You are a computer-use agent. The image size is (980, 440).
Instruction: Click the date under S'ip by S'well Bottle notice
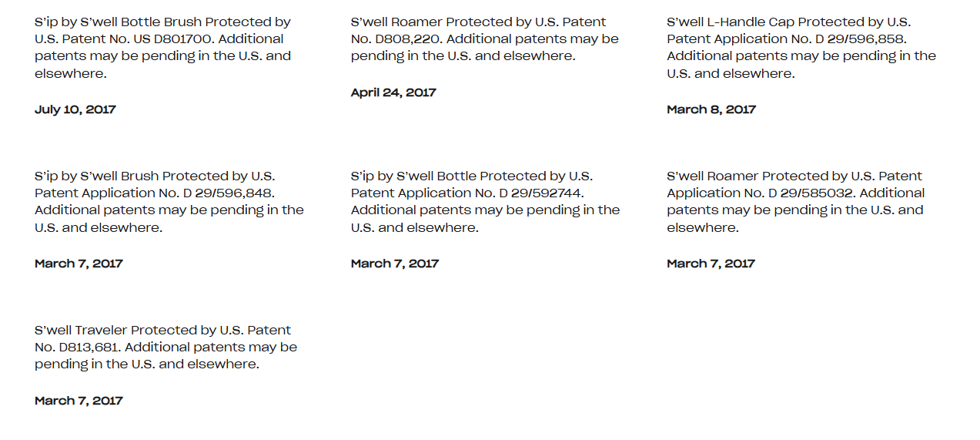pyautogui.click(x=395, y=264)
